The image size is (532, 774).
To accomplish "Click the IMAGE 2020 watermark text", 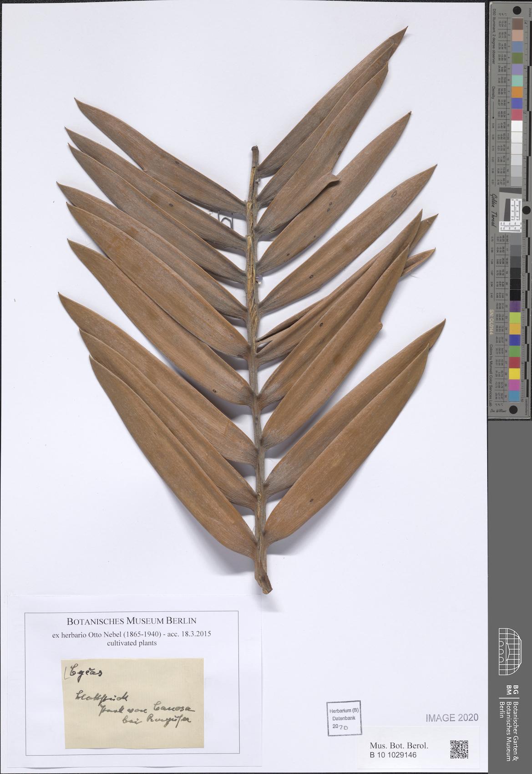I will coord(452,718).
